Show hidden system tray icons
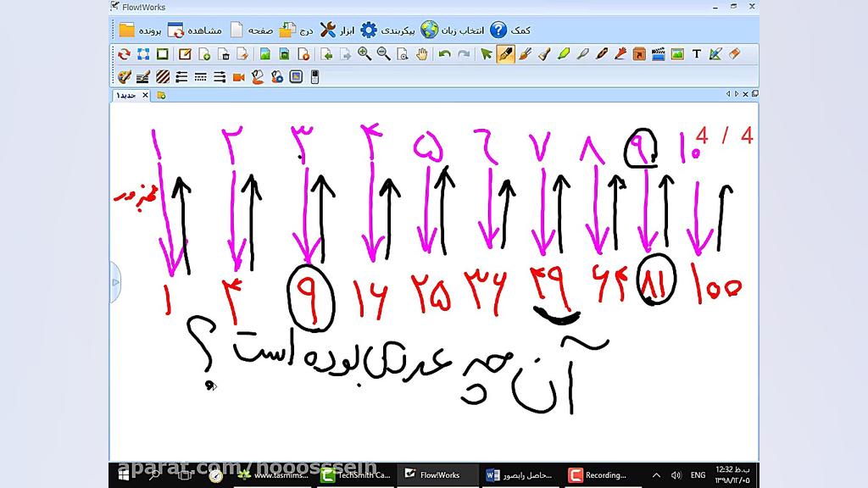868x488 pixels. (656, 475)
